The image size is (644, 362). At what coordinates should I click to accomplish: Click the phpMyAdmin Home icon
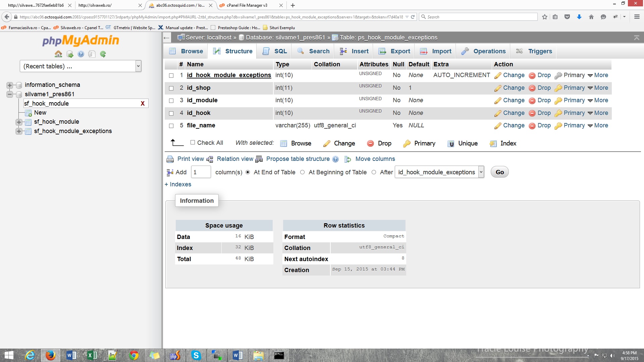58,54
